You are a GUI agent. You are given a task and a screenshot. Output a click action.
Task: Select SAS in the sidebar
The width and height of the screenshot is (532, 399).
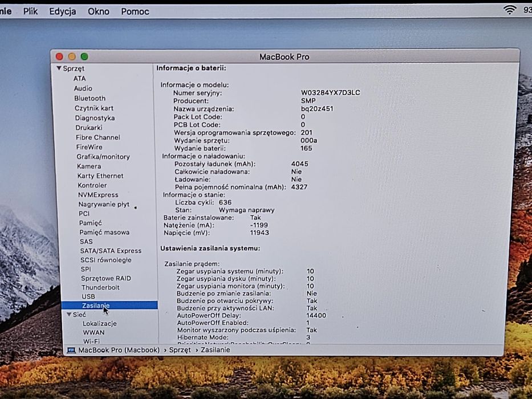point(86,241)
